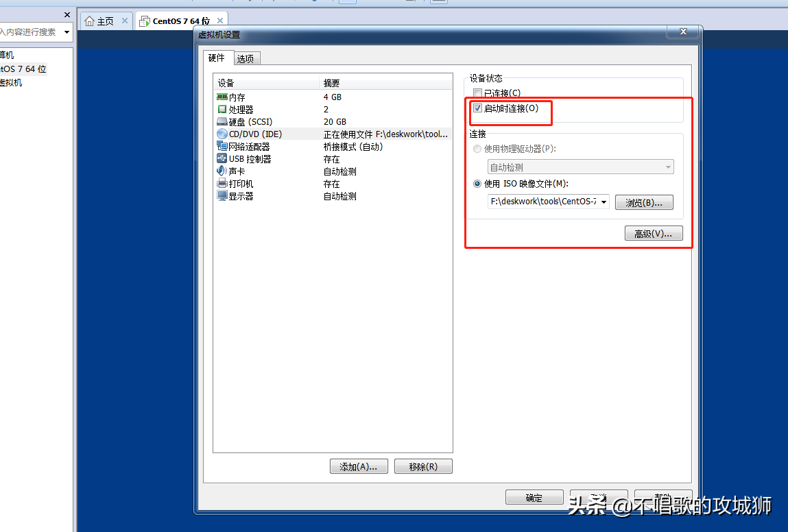
Task: Select the 打印机 printer icon
Action: point(222,183)
